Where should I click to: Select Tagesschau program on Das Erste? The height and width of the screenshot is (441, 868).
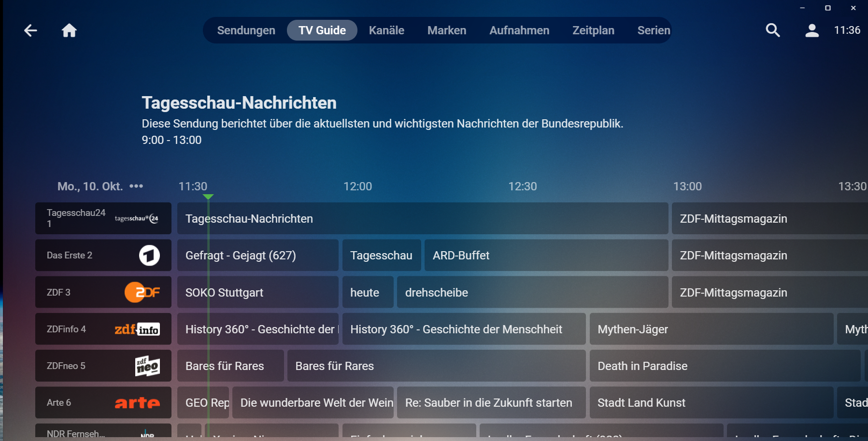click(382, 256)
